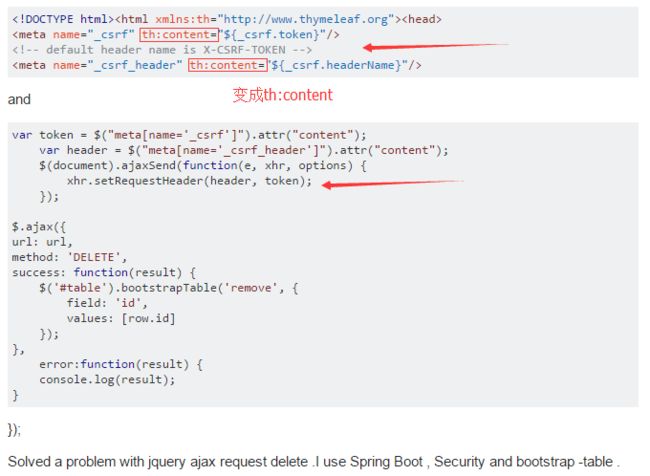Click the console.log(result) line
Viewport: 650px width, 476px height.
click(107, 380)
